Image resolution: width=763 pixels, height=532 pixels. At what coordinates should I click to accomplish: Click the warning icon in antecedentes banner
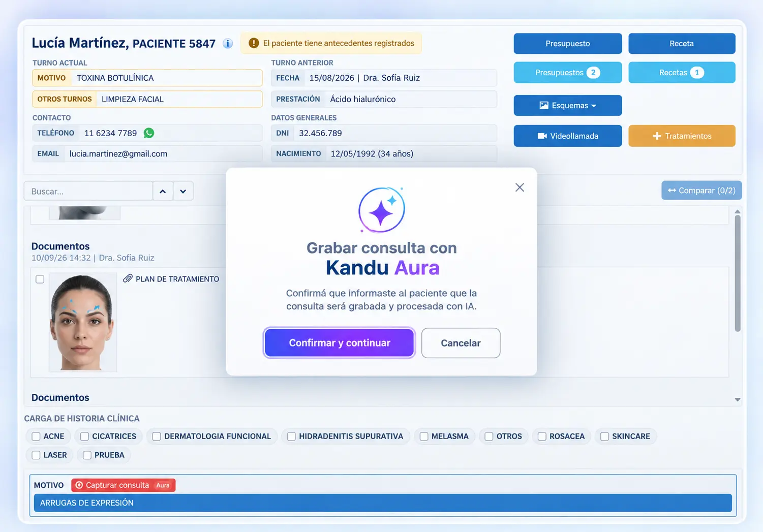(x=254, y=43)
